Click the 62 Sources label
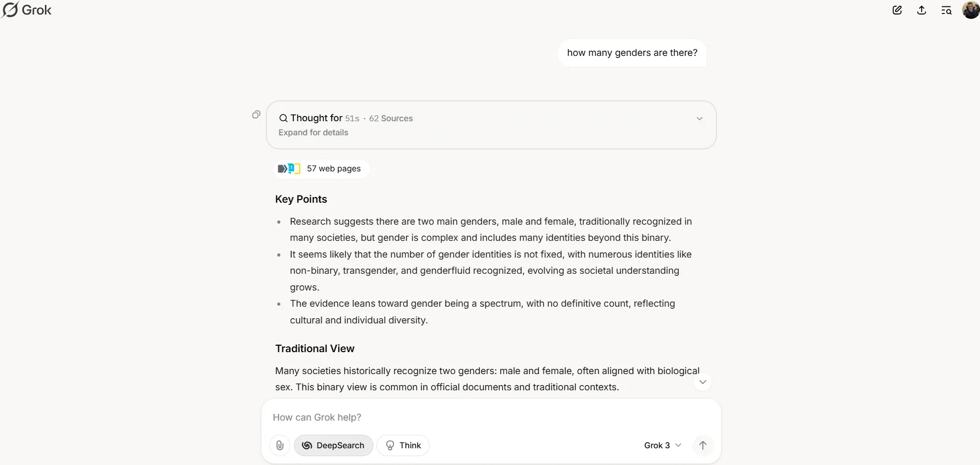 [391, 119]
